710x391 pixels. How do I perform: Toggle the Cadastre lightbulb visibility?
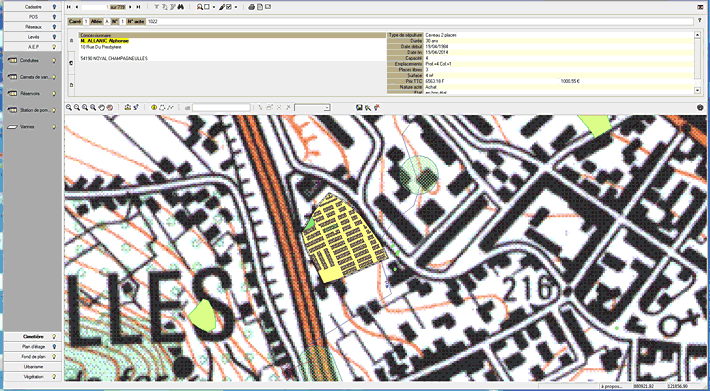(54, 7)
